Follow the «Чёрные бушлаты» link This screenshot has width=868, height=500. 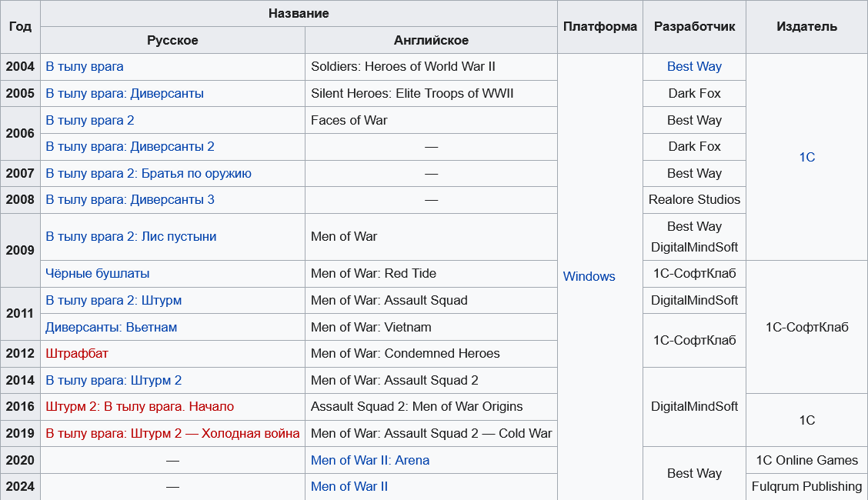[x=98, y=274]
